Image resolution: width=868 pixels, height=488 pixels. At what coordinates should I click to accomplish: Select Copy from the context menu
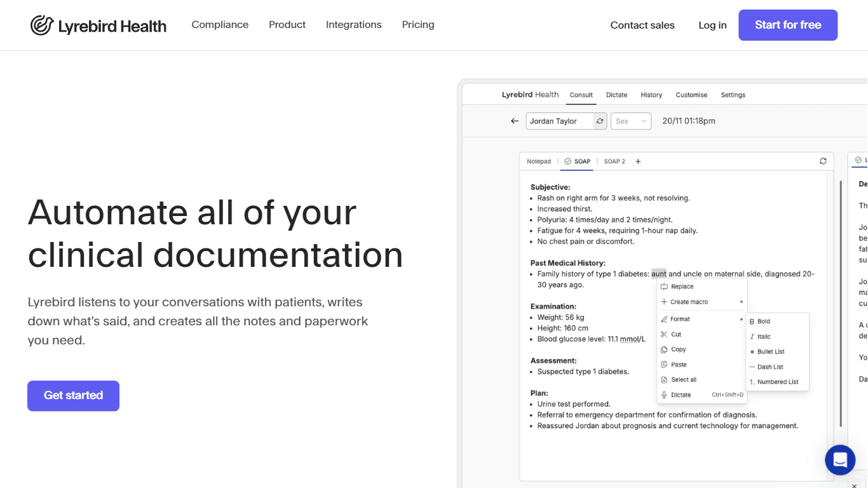point(702,349)
